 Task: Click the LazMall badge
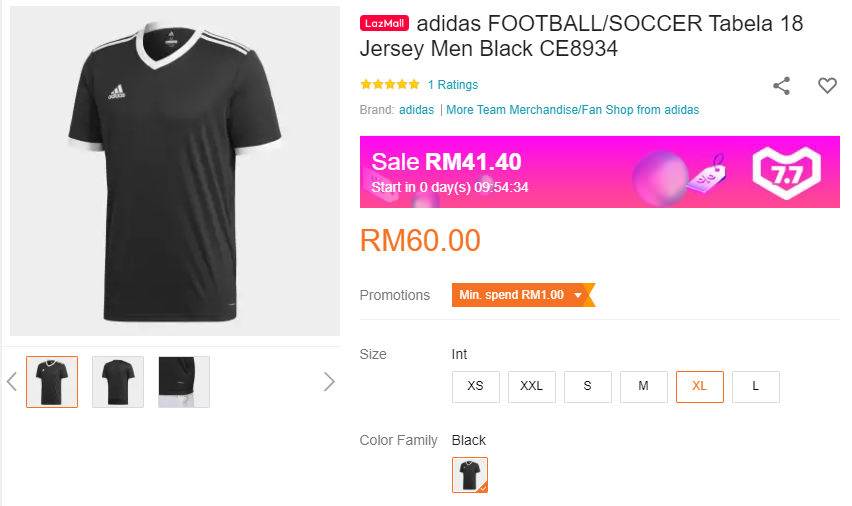pos(384,23)
